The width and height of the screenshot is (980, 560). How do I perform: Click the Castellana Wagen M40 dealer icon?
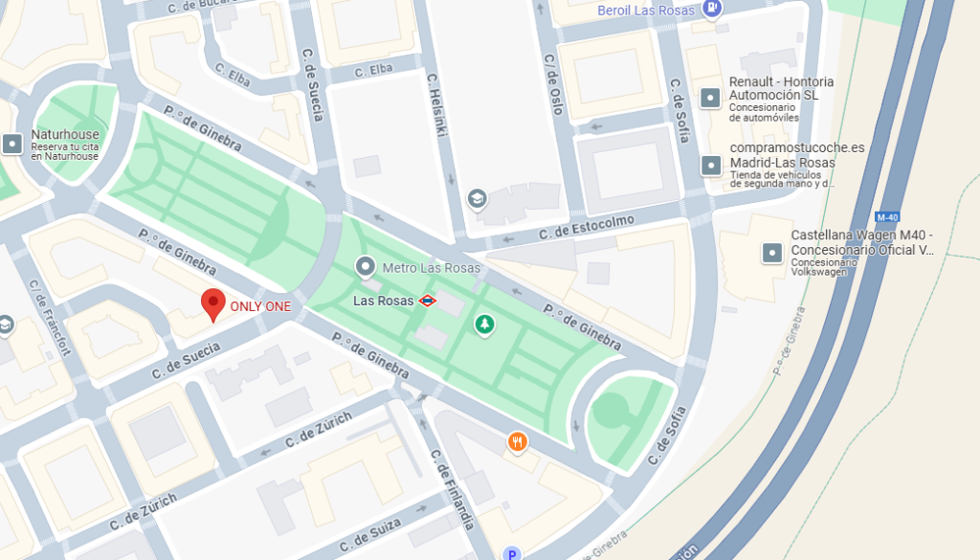coord(772,253)
